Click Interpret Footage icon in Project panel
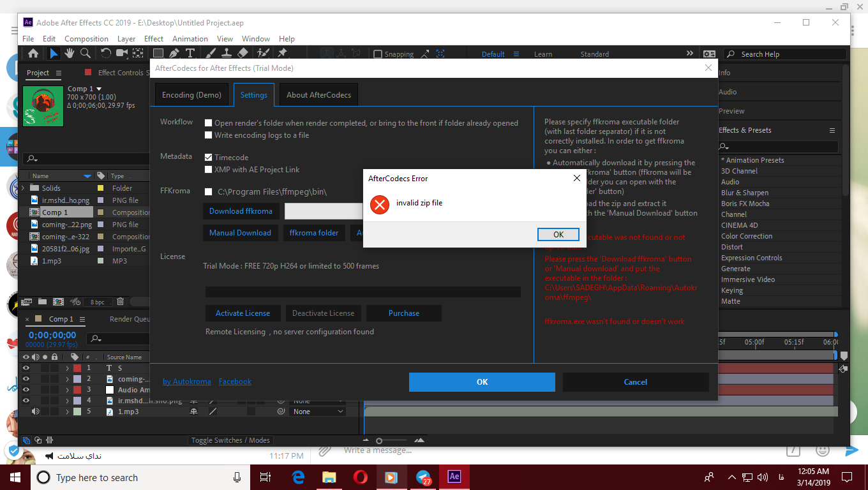 [27, 301]
